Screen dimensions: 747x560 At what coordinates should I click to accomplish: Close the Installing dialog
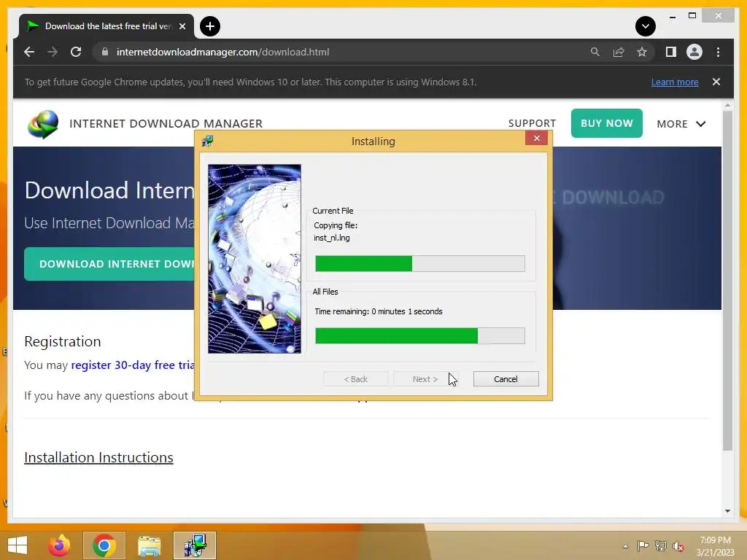click(536, 138)
